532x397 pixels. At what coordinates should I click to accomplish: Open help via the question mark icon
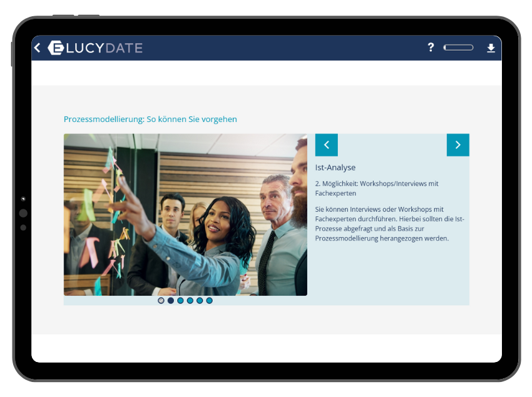pos(431,48)
